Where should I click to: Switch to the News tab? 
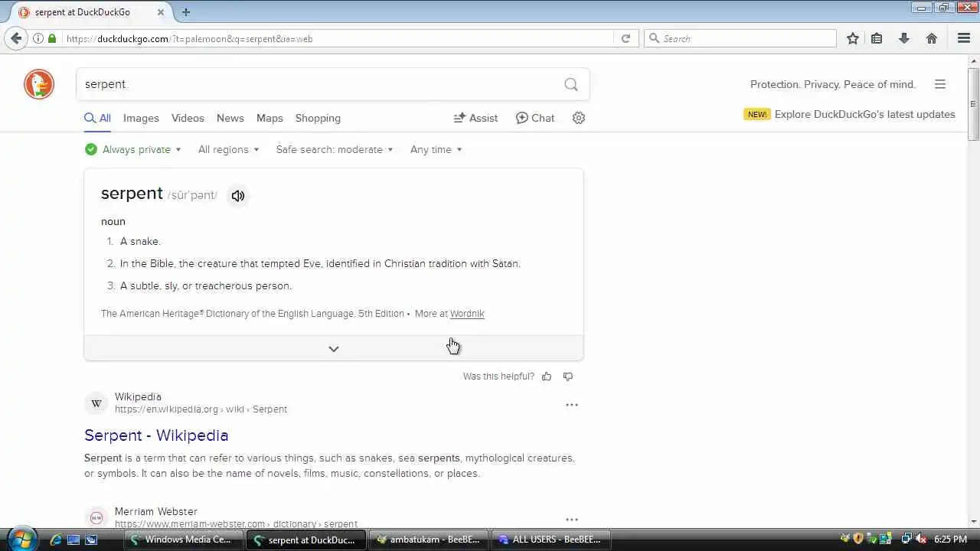click(230, 118)
